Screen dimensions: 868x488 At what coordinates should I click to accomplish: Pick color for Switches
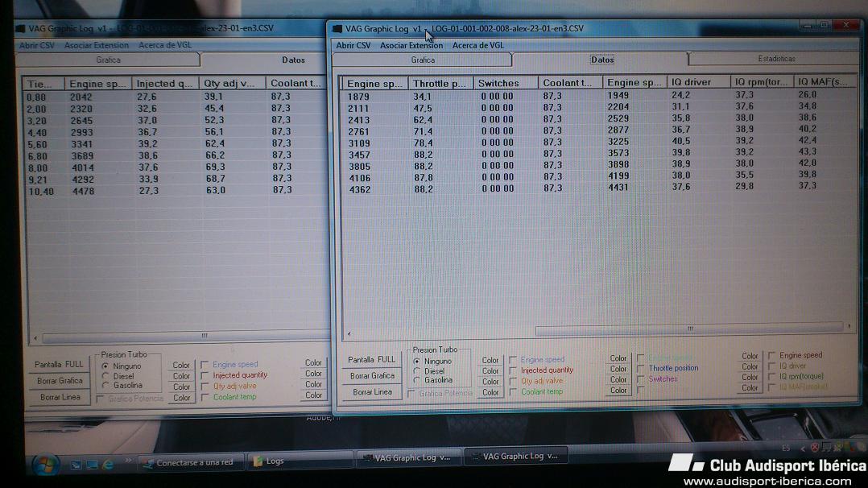tap(618, 379)
